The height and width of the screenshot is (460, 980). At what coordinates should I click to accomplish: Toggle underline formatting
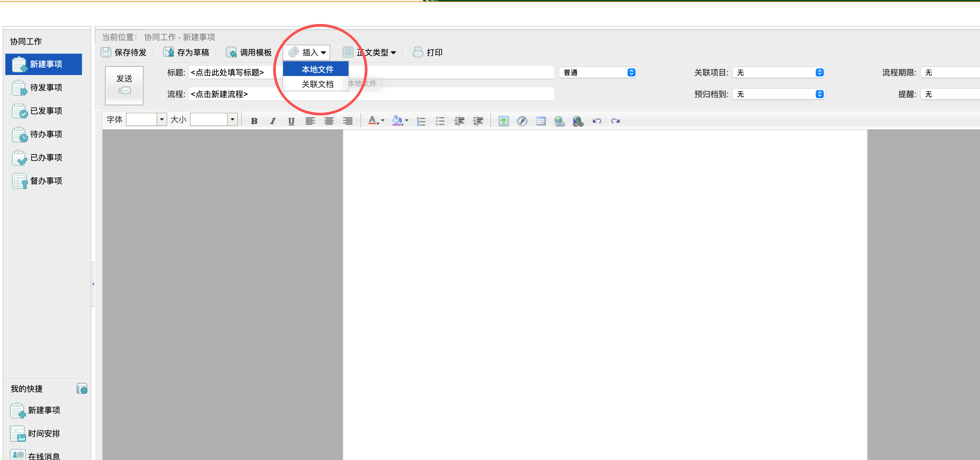coord(291,121)
